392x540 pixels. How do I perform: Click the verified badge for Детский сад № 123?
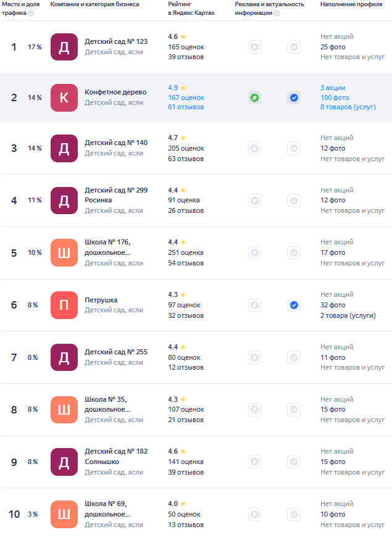pyautogui.click(x=294, y=47)
